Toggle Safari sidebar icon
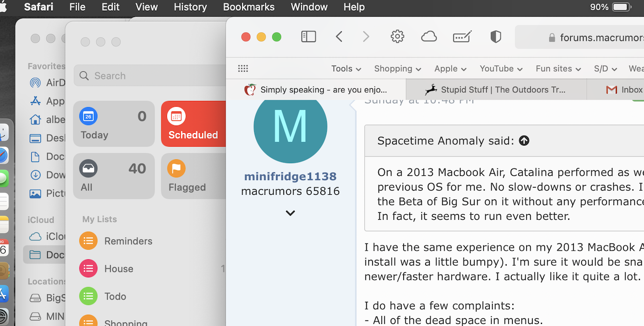This screenshot has width=644, height=326. (308, 36)
